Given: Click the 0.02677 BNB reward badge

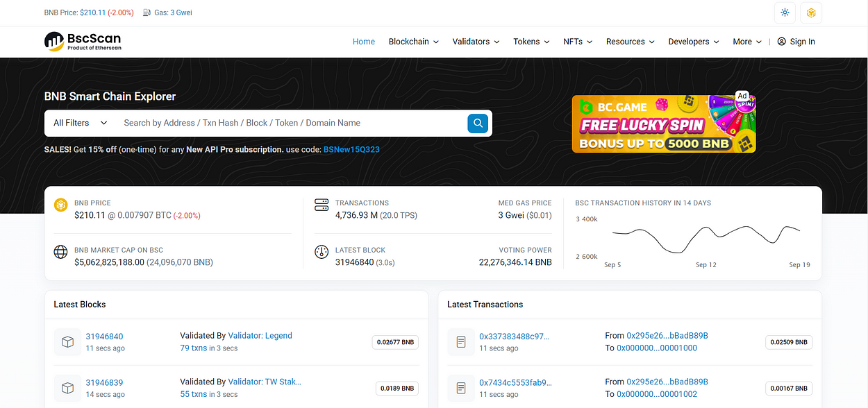Looking at the screenshot, I should (x=395, y=342).
